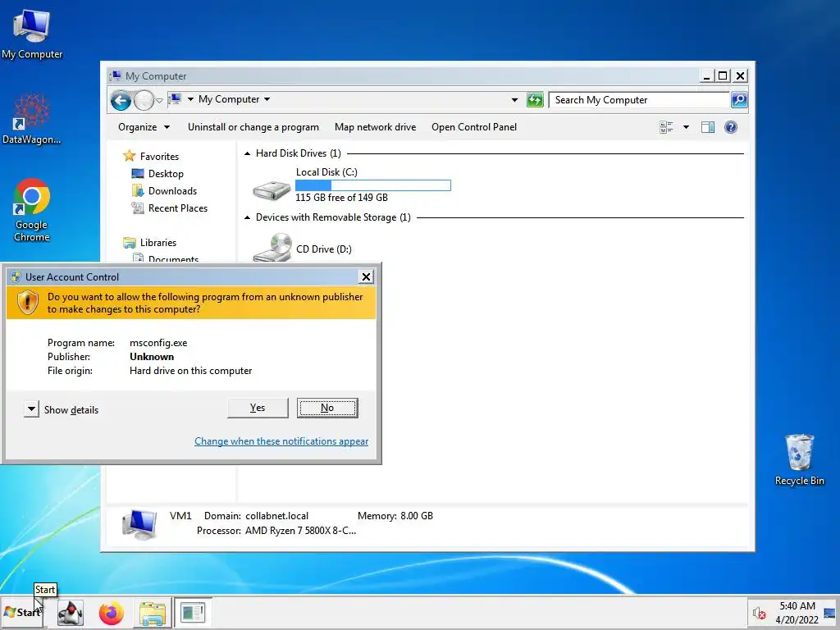Select Desktop in Favorites
This screenshot has height=630, width=840.
coord(166,174)
